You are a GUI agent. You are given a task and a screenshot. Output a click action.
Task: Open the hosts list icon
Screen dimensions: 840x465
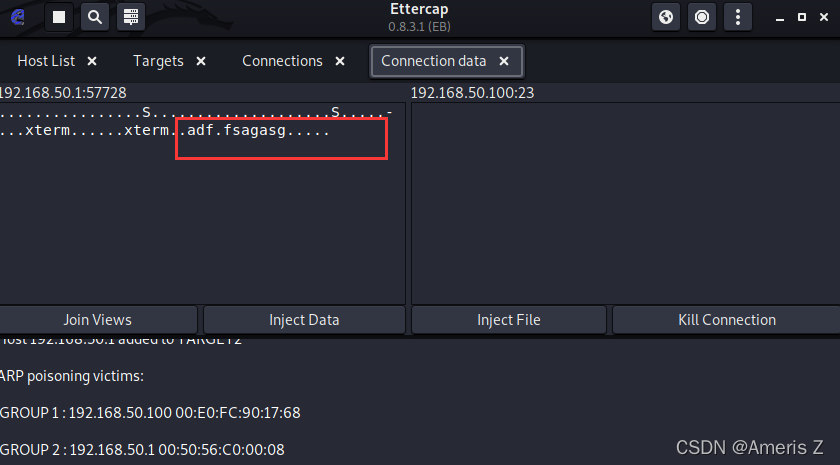(x=131, y=17)
